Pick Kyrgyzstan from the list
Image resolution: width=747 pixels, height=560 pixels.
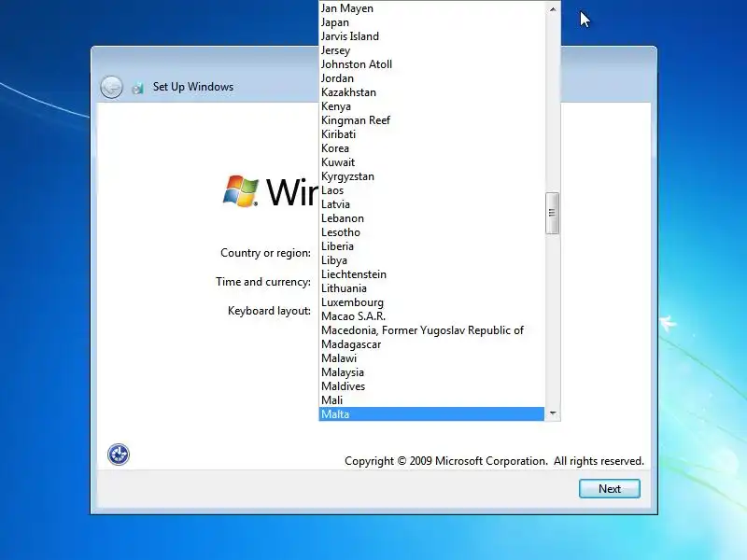(x=431, y=176)
